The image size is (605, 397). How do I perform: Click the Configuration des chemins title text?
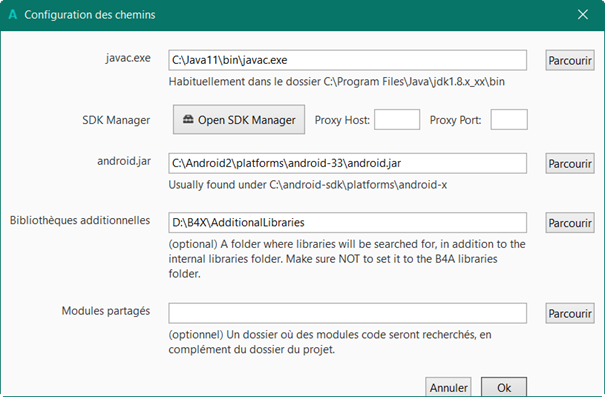point(90,15)
